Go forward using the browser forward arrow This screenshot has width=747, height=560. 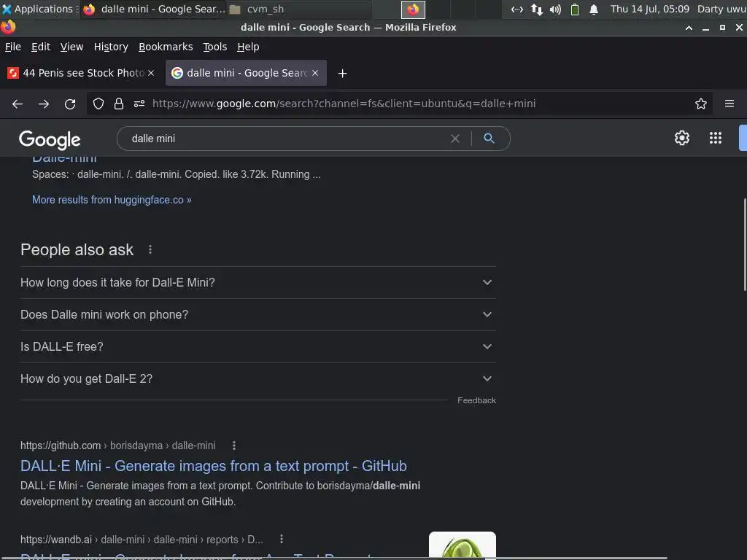(44, 104)
